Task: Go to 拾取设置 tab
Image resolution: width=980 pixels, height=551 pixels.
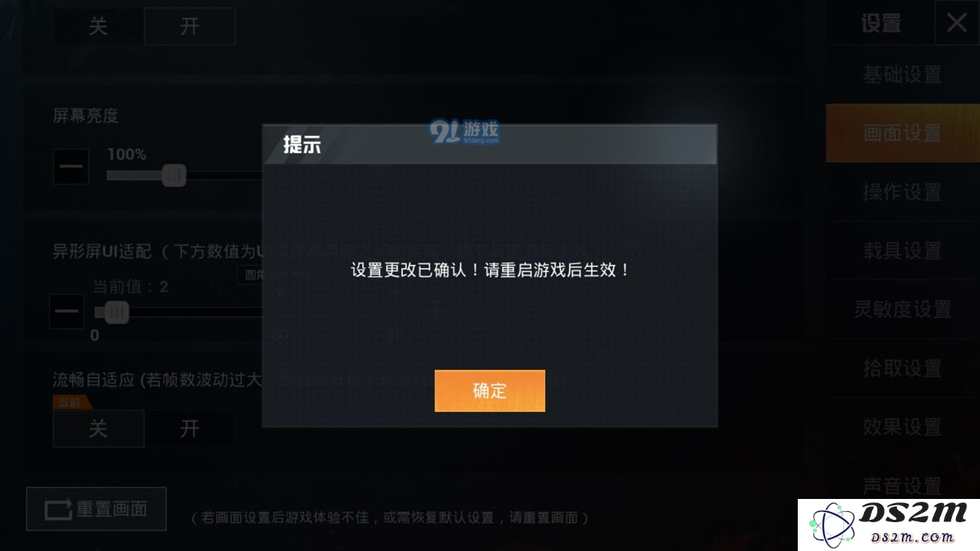Action: click(903, 368)
